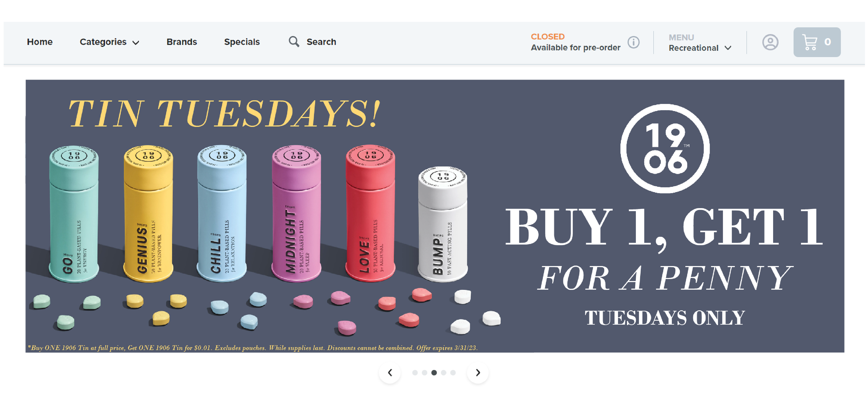
Task: Click the Search text link
Action: pyautogui.click(x=321, y=42)
